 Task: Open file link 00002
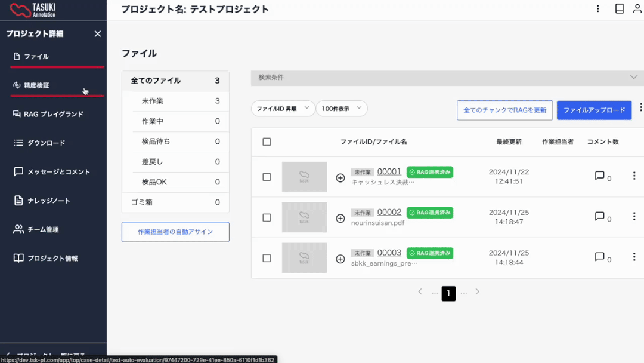[x=389, y=212]
